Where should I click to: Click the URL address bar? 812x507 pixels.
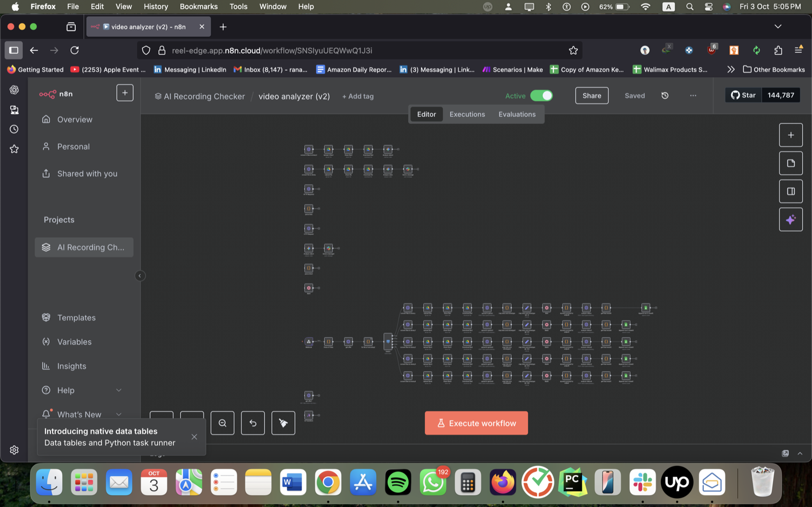[360, 50]
